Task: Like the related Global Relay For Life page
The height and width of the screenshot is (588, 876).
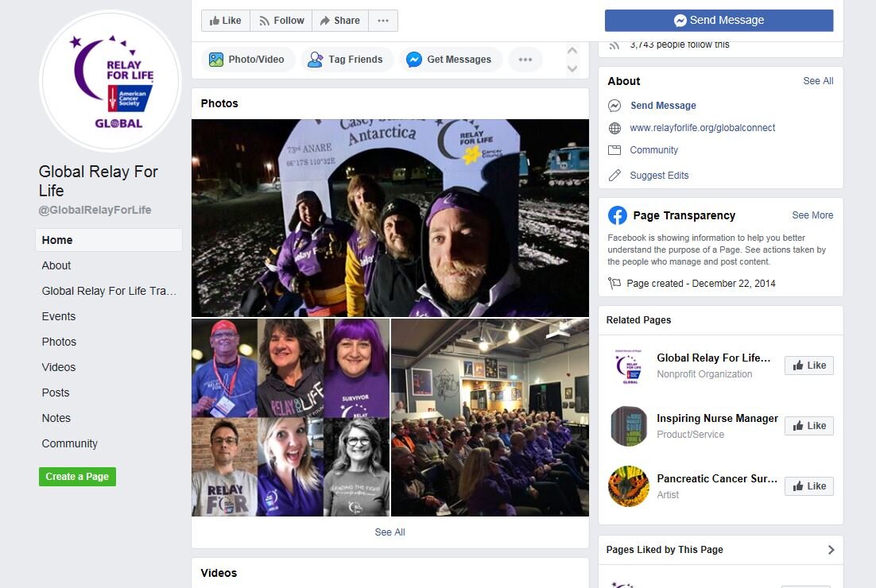Action: tap(809, 366)
